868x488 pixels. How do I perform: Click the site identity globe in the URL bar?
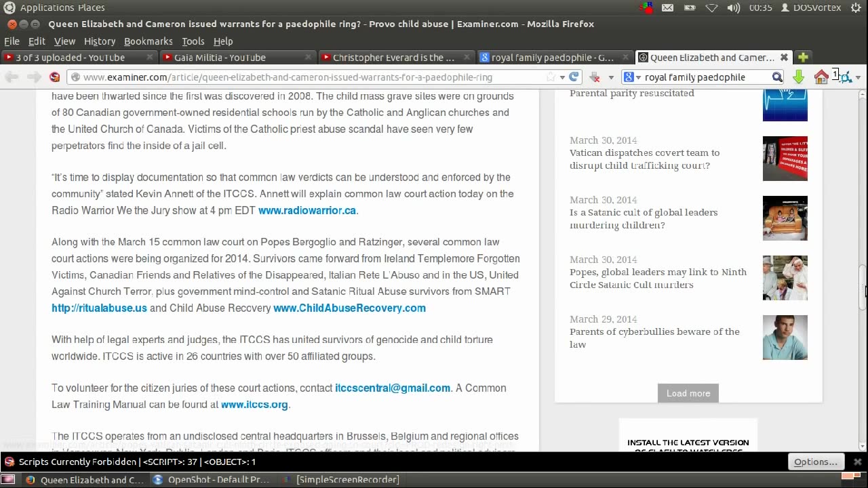pyautogui.click(x=75, y=77)
